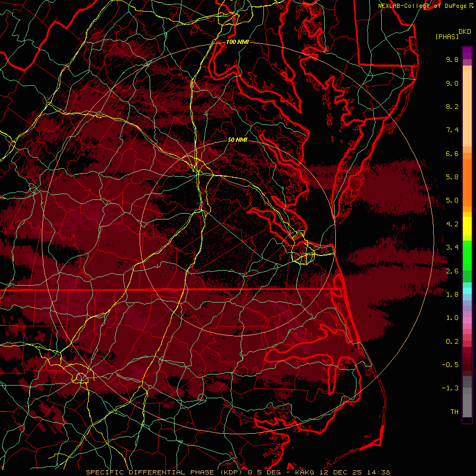Viewport: 476px width, 476px height.
Task: Click the 0.2 value on the color scale
Action: point(452,342)
